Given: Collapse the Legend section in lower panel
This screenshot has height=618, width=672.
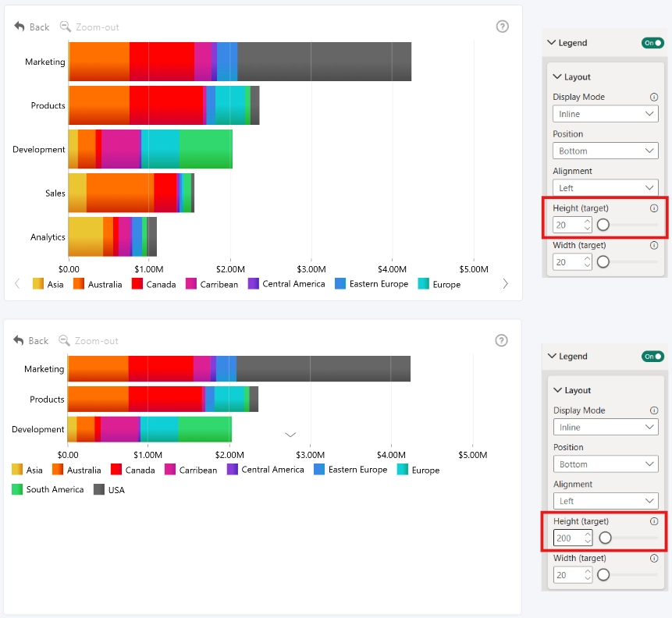Looking at the screenshot, I should (552, 356).
